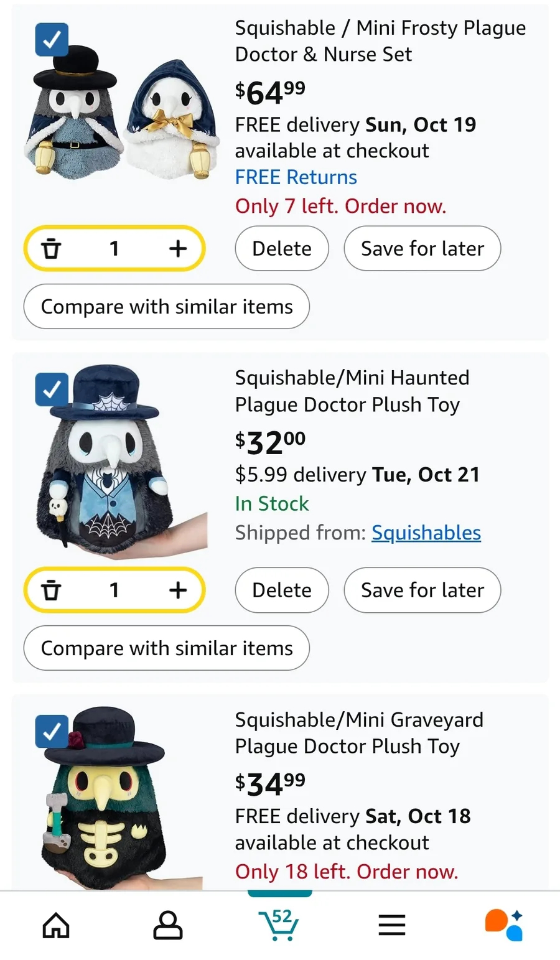Tap trash icon for Haunted Plague Doctor
The image size is (560, 960).
tap(51, 590)
